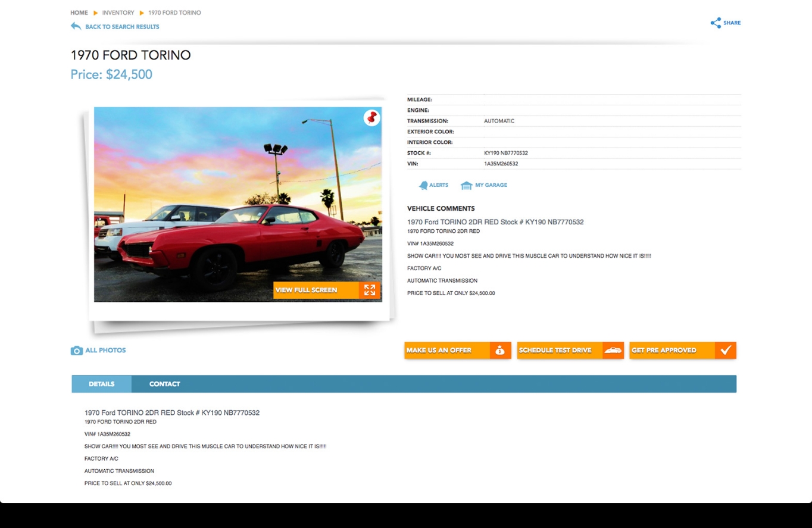Click the Vehicle Comments heading

(x=441, y=208)
